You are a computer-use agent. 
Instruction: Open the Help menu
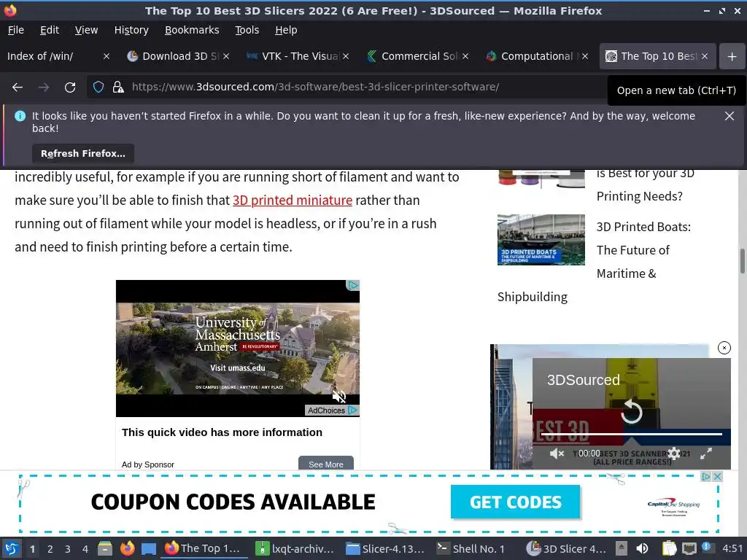(x=286, y=30)
